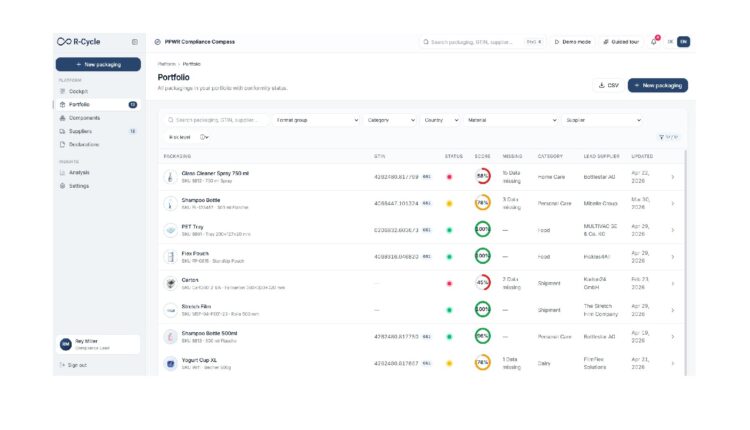Select the EN language toggle
The height and width of the screenshot is (430, 750).
tap(684, 42)
